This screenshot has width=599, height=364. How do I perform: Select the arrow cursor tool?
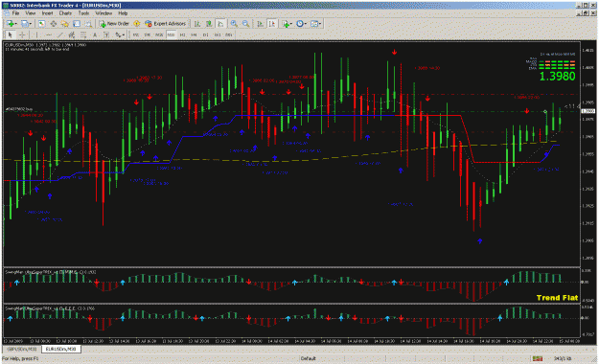10,34
